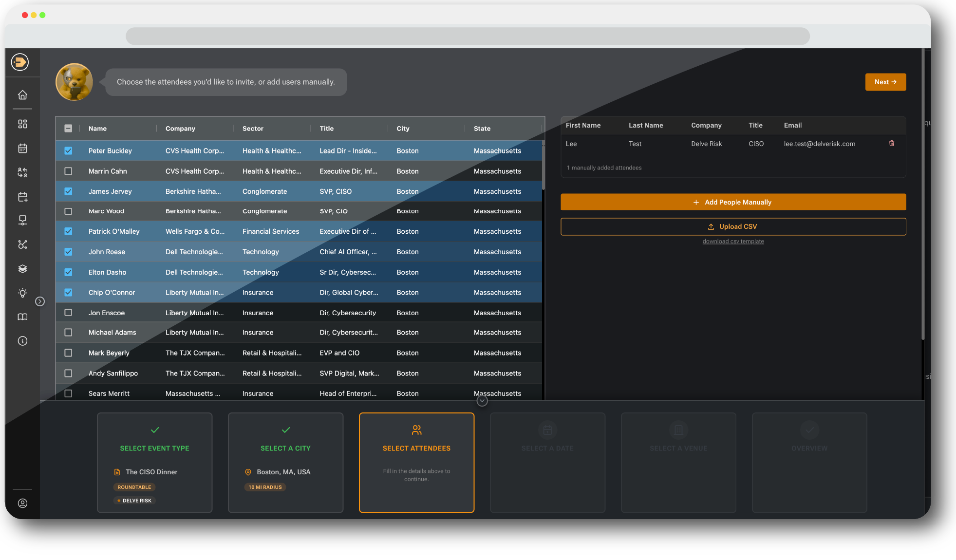Toggle the select-all checkbox in table header

(x=68, y=128)
